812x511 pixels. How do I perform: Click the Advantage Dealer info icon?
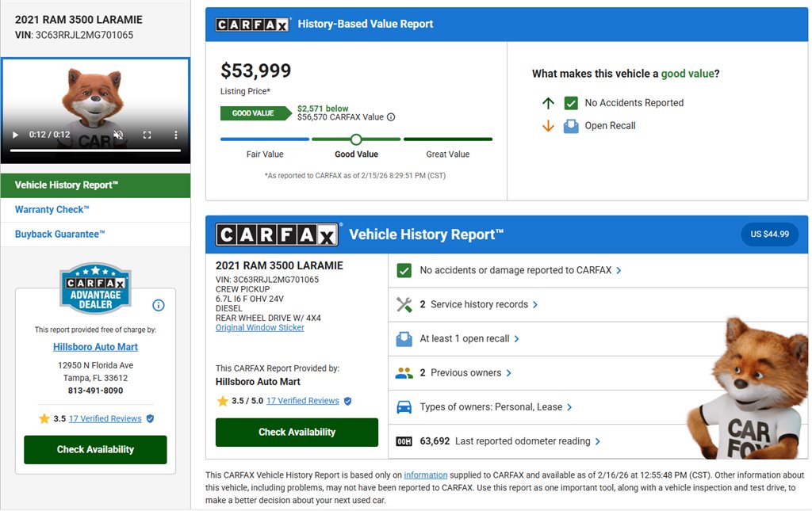159,305
